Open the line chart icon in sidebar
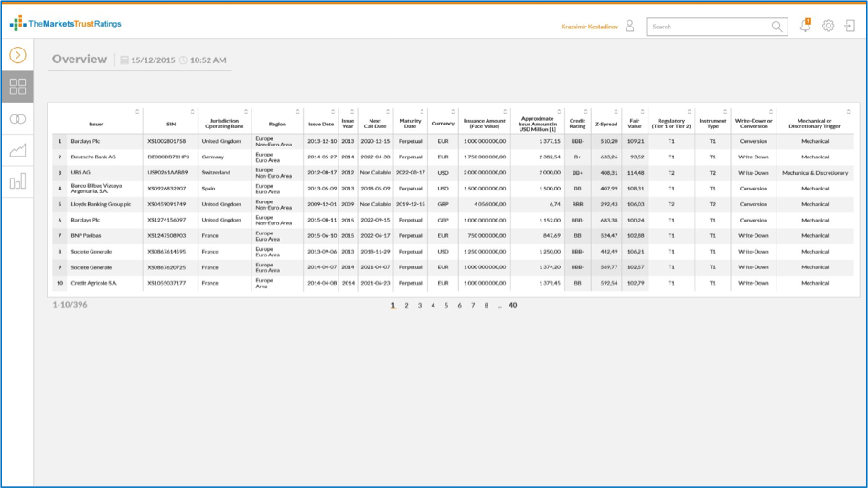Viewport: 868px width, 488px height. 17,150
